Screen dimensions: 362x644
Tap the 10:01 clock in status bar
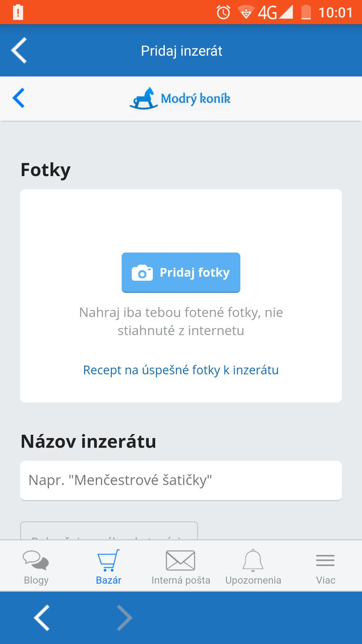coord(335,12)
